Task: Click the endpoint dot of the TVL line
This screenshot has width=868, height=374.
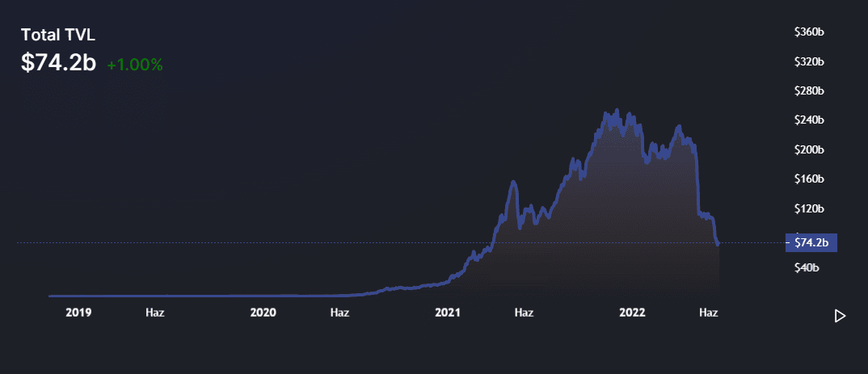Action: (x=718, y=243)
